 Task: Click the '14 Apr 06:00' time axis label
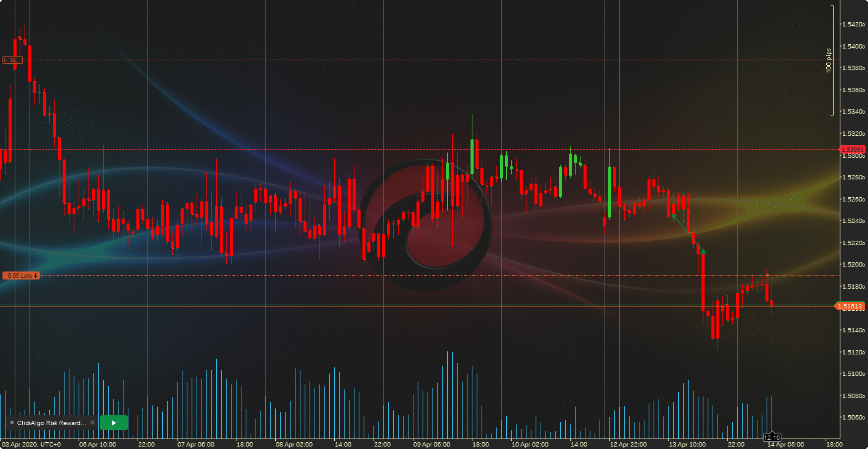(x=785, y=444)
